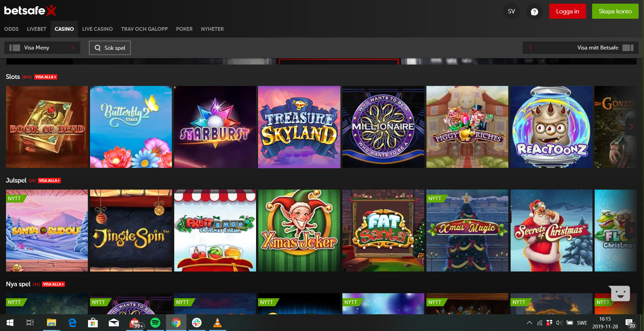The height and width of the screenshot is (331, 644).
Task: Open the Santa vs Rudolf game
Action: pos(47,231)
